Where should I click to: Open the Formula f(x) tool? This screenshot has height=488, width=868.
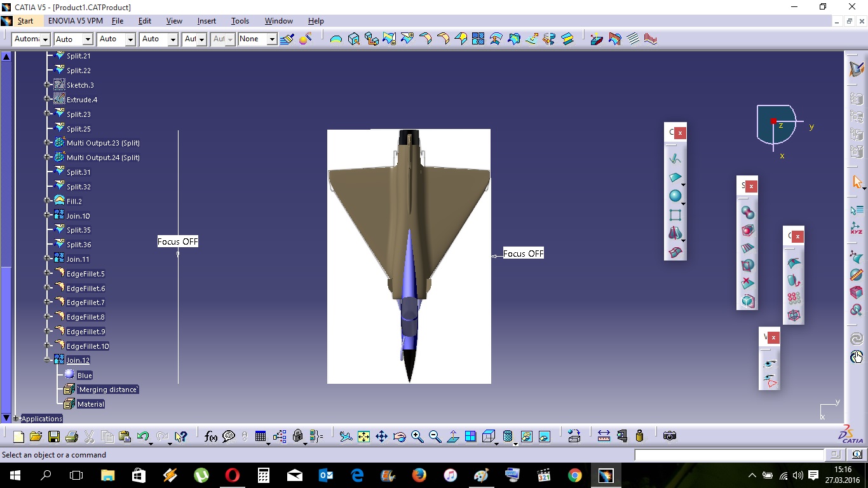coord(210,437)
